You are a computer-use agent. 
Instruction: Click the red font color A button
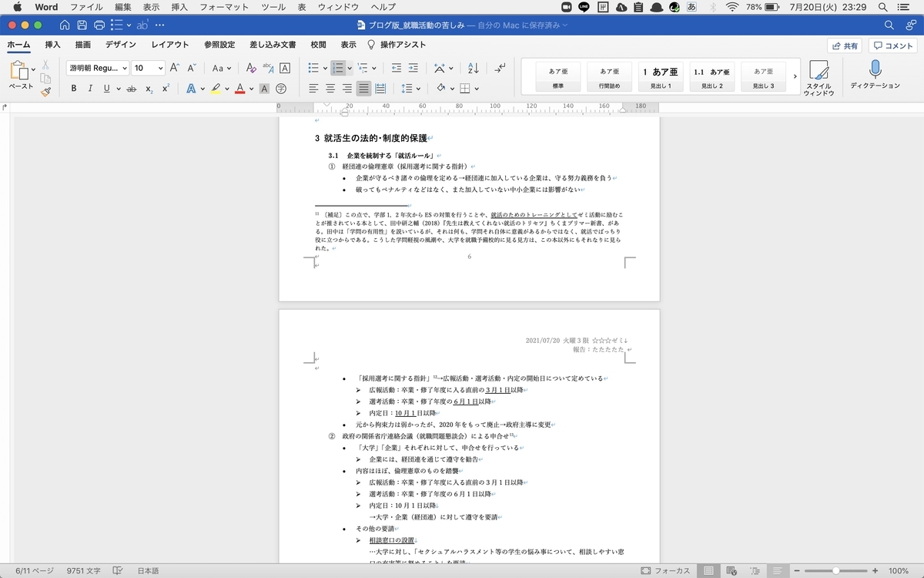pos(239,89)
